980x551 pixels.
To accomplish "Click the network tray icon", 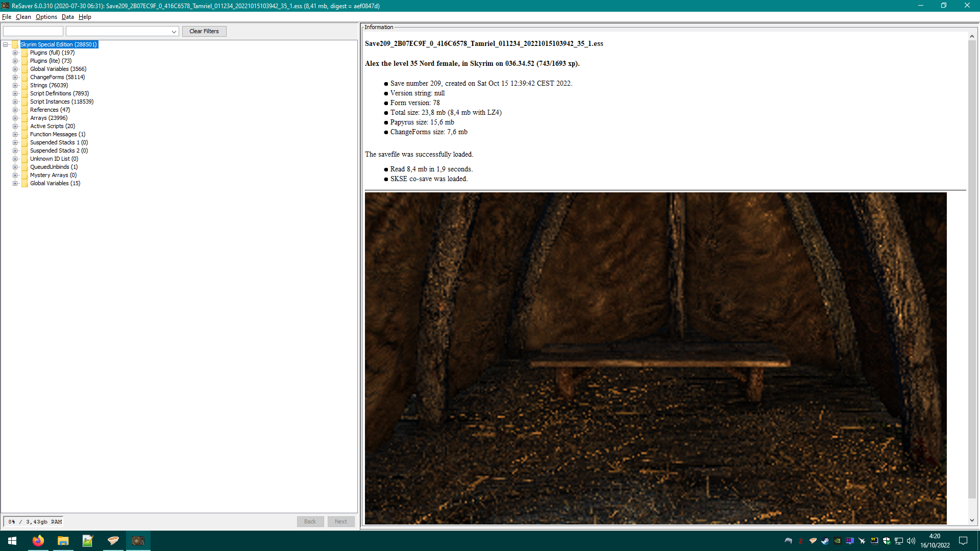I will click(x=899, y=541).
